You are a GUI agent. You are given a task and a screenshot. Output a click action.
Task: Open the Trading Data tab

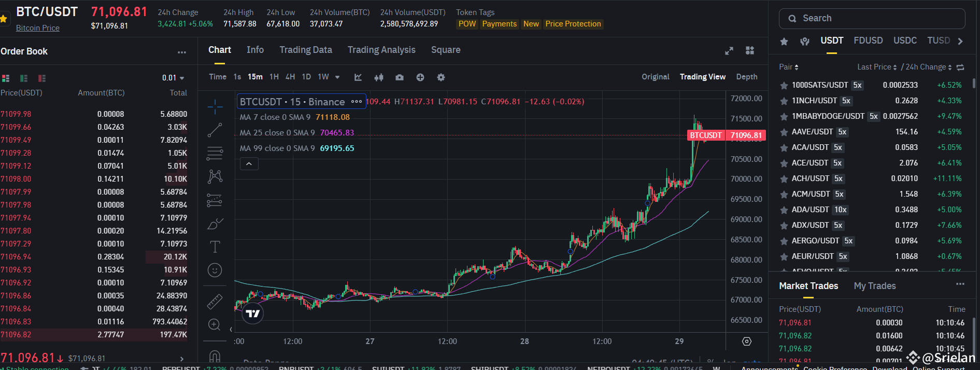(306, 50)
